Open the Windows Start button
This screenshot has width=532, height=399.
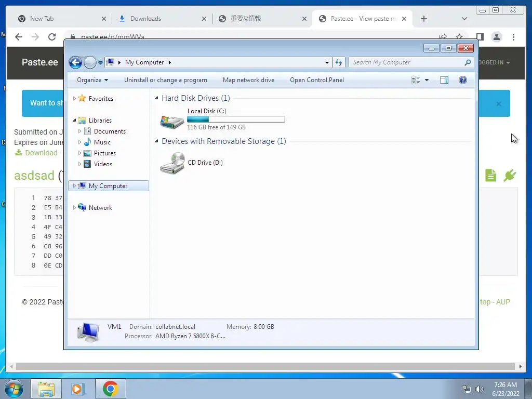click(14, 389)
